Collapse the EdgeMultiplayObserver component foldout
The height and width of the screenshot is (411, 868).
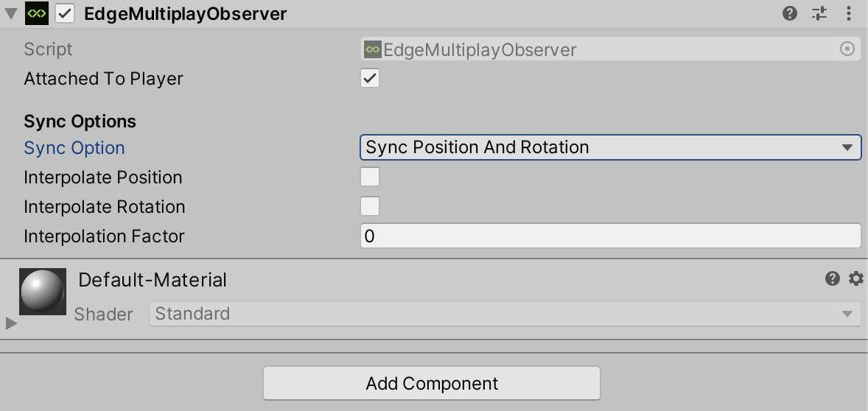11,14
